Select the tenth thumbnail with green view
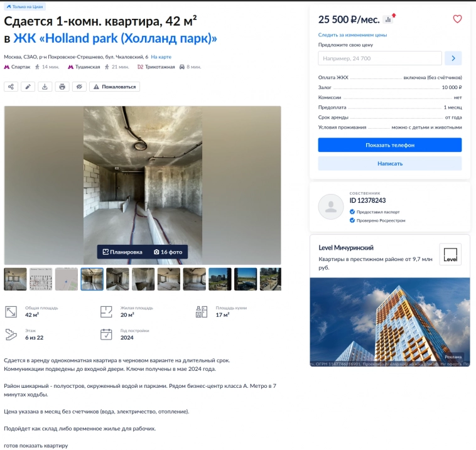 click(x=246, y=279)
